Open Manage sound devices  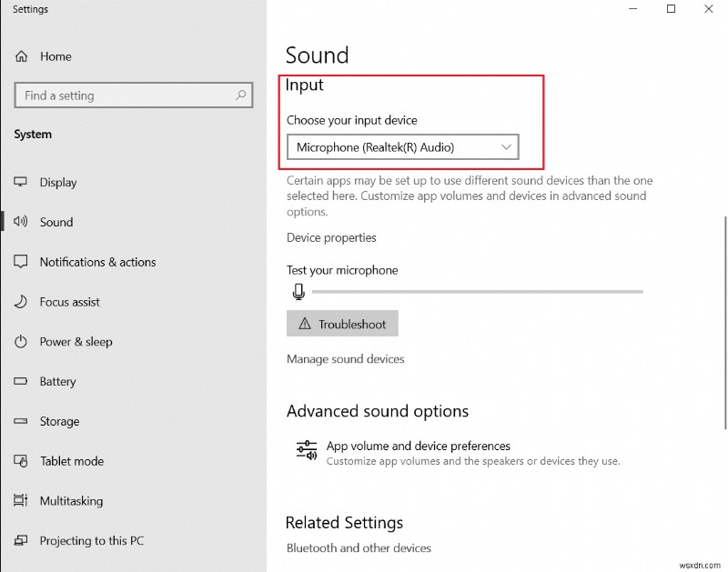[345, 358]
